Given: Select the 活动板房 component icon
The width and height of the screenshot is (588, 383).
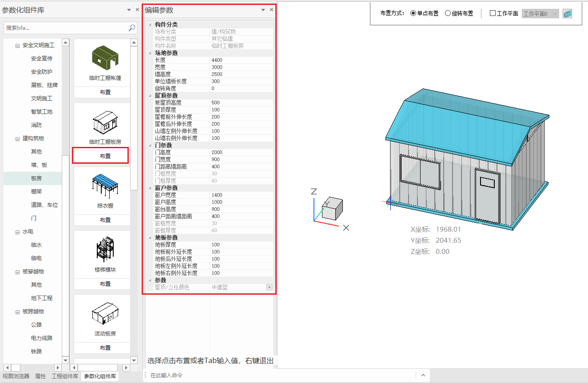Looking at the screenshot, I should (x=105, y=313).
